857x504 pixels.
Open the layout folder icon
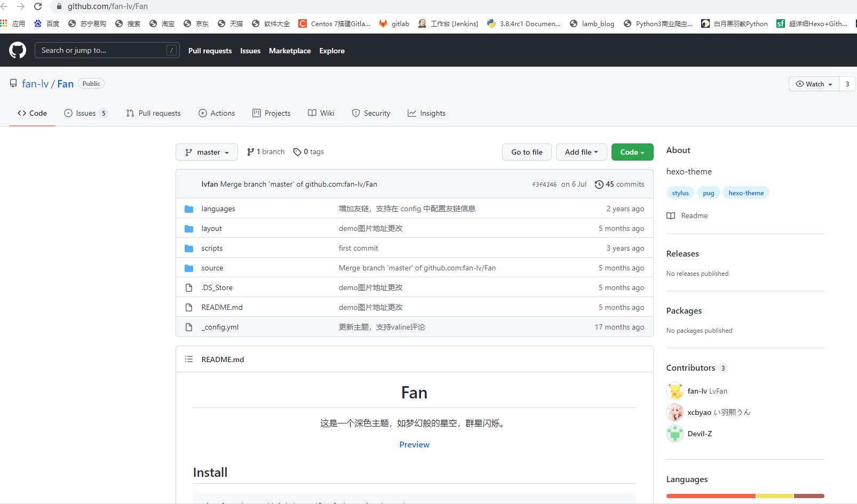189,228
